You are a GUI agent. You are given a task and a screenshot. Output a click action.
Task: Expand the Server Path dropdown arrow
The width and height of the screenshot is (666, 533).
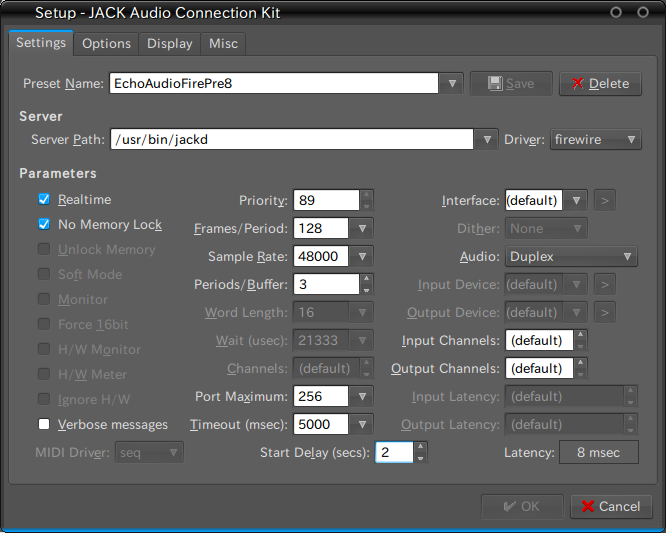487,139
